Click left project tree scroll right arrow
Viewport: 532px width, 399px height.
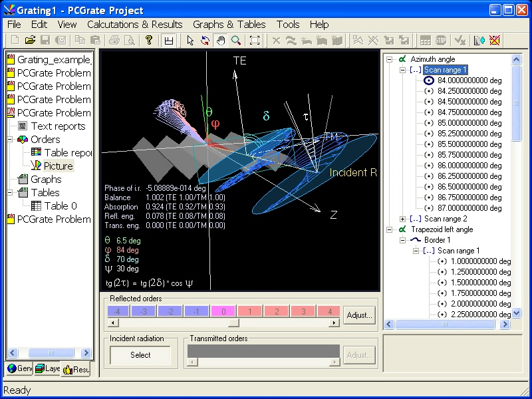click(x=86, y=353)
